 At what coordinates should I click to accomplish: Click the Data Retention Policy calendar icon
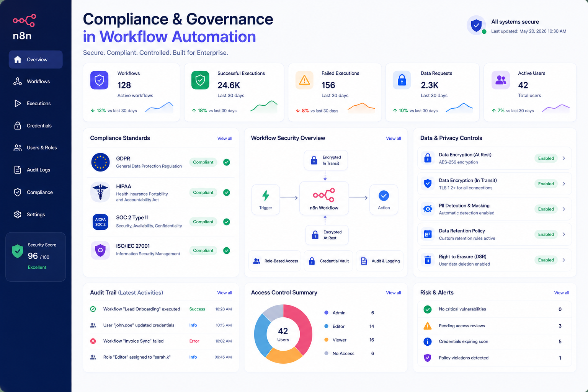coord(428,234)
